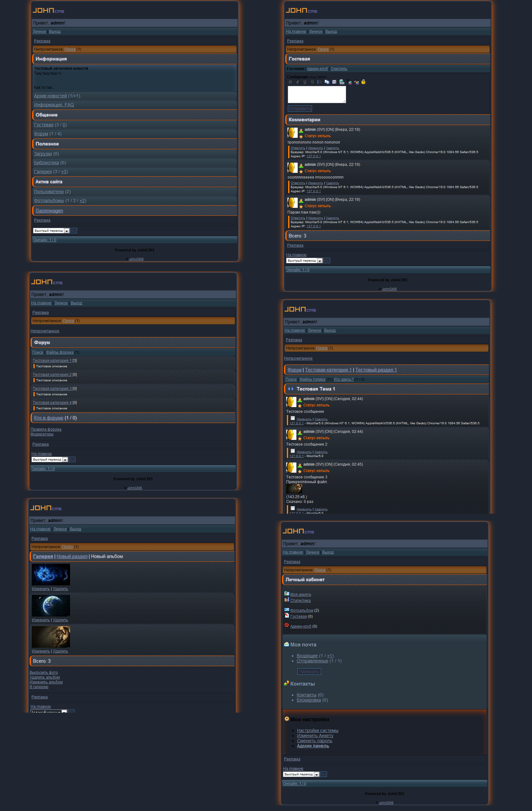532x811 pixels.
Task: Expand the Быстрый переход dropdown on the guestbook page
Action: tap(320, 261)
